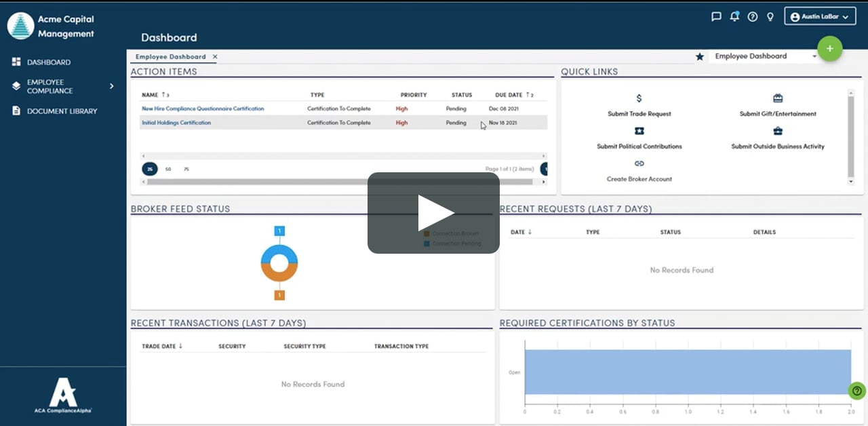Screen dimensions: 868x426
Task: Click the ticket icon for Political Contributions
Action: [x=639, y=131]
